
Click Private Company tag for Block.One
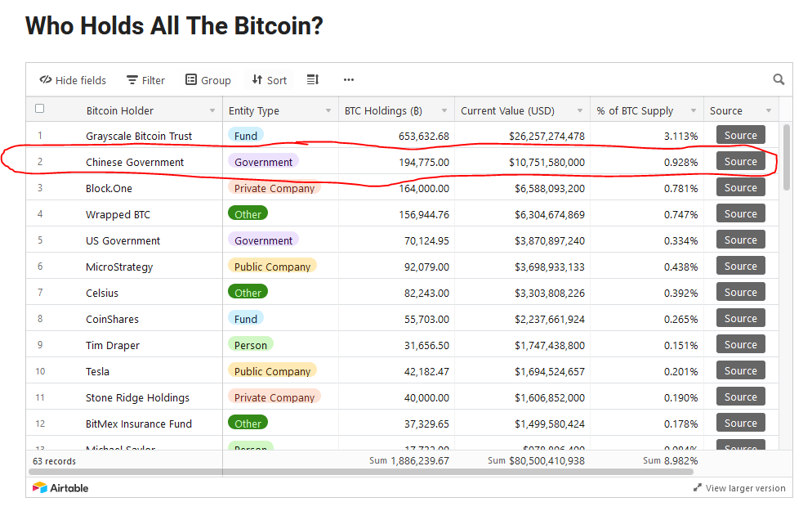(274, 188)
